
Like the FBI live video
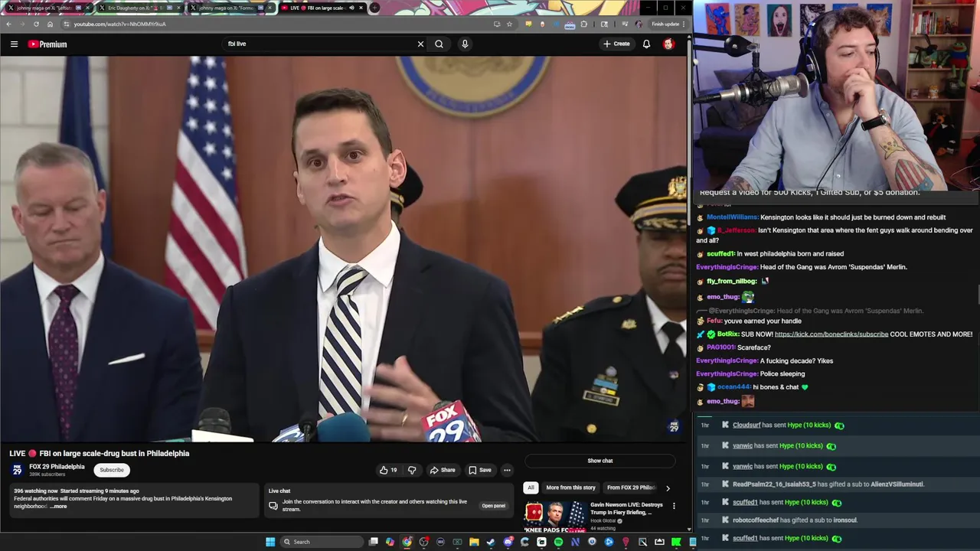coord(388,470)
